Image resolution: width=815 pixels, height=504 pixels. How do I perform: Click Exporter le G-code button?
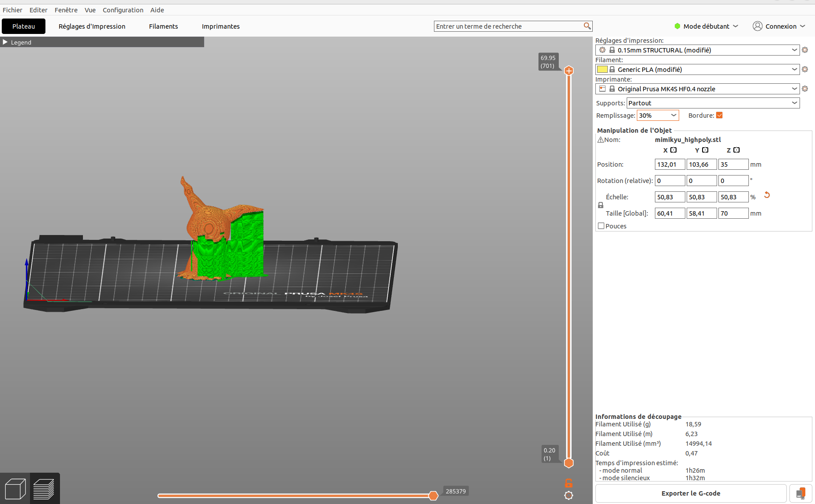click(691, 493)
